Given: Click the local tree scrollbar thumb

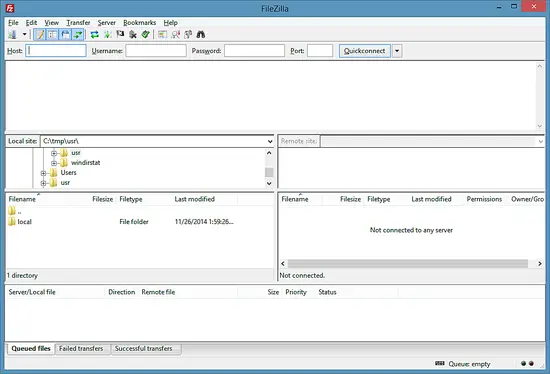Looking at the screenshot, I should [x=269, y=172].
